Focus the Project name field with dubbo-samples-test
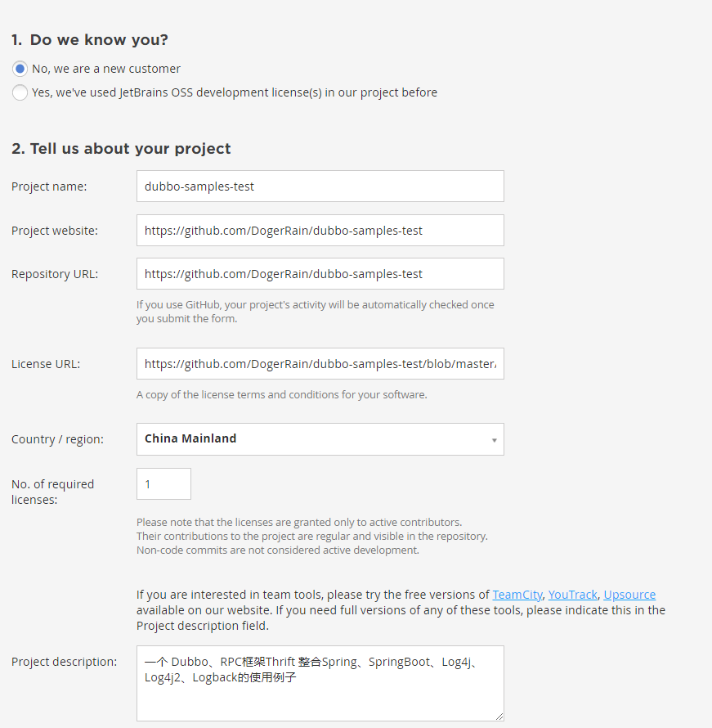 (x=320, y=186)
